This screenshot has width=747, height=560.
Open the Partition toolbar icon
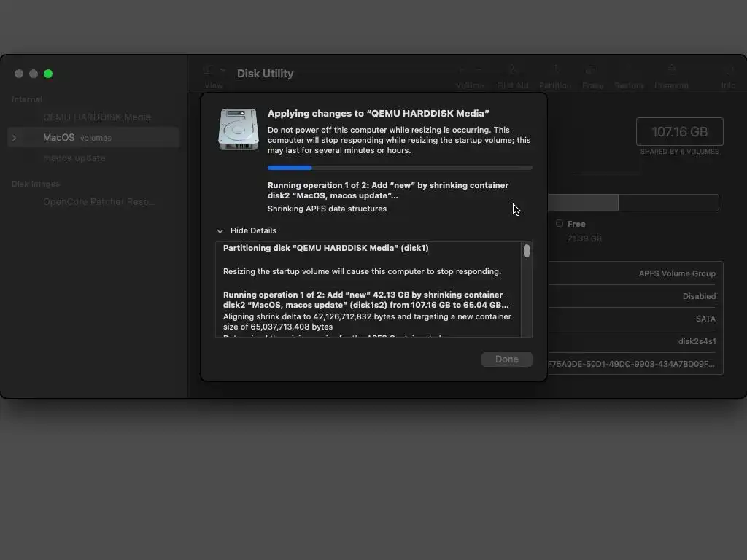pyautogui.click(x=555, y=70)
